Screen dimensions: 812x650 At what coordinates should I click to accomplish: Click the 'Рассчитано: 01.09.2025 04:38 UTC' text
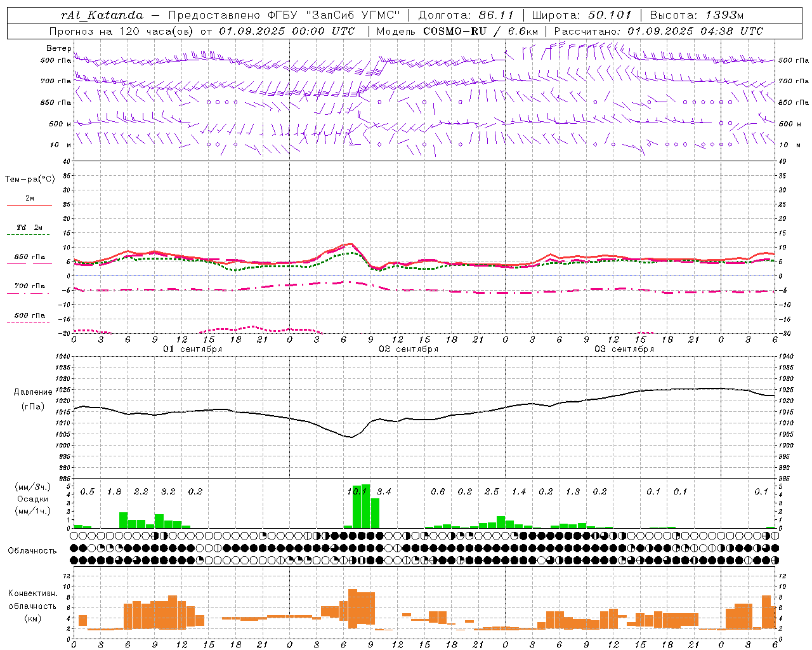658,31
